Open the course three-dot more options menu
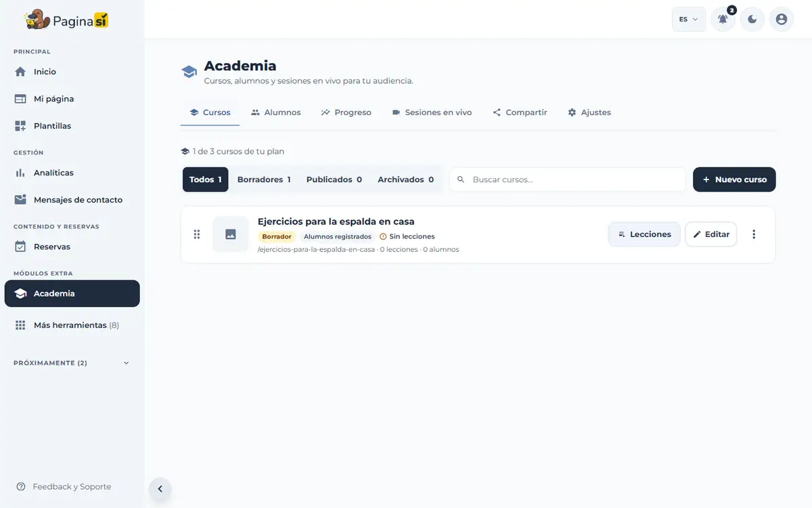The width and height of the screenshot is (812, 508). click(754, 234)
